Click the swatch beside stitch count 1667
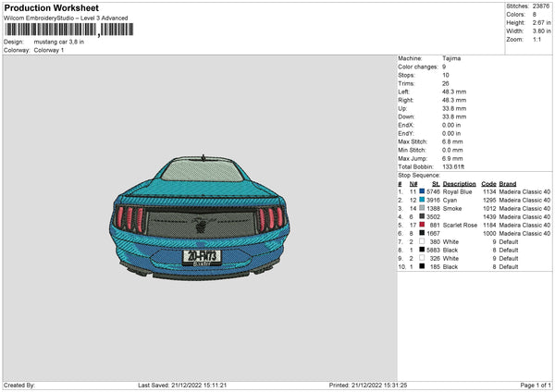This screenshot has height=392, width=555. [x=422, y=233]
